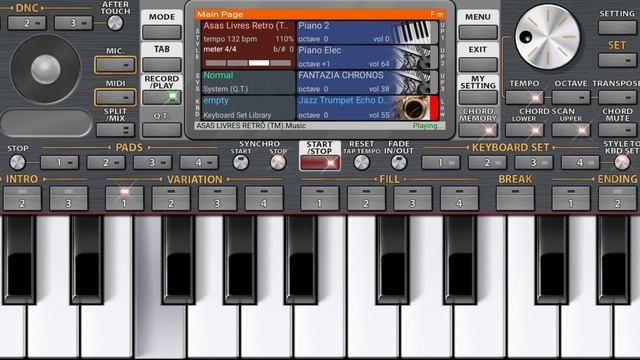Select VARIATION 3
The height and width of the screenshot is (360, 640).
pyautogui.click(x=218, y=198)
